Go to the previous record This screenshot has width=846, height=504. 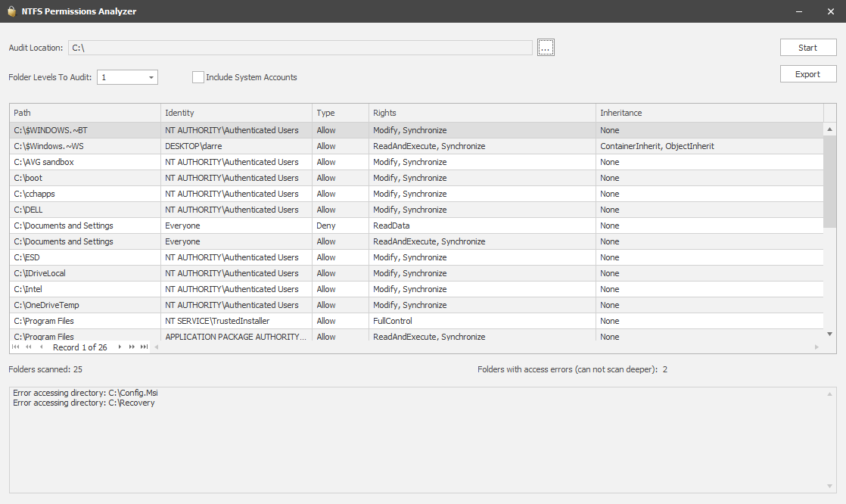tap(41, 347)
